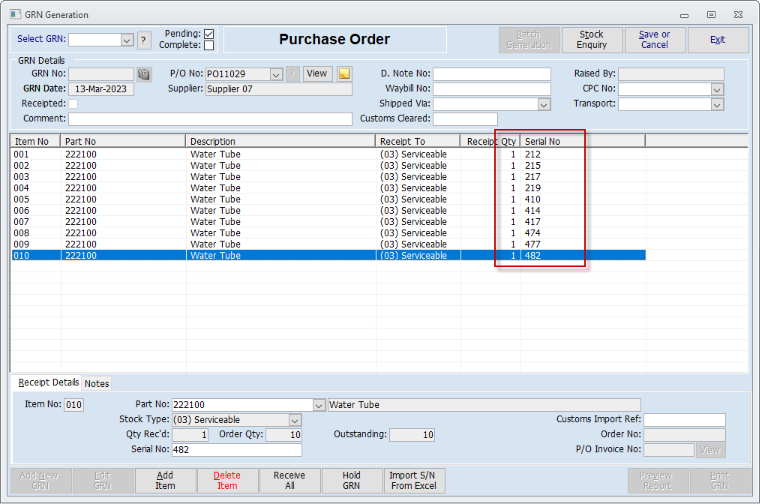Click the Outstanding field showing 10
The height and width of the screenshot is (504, 760).
coord(412,435)
